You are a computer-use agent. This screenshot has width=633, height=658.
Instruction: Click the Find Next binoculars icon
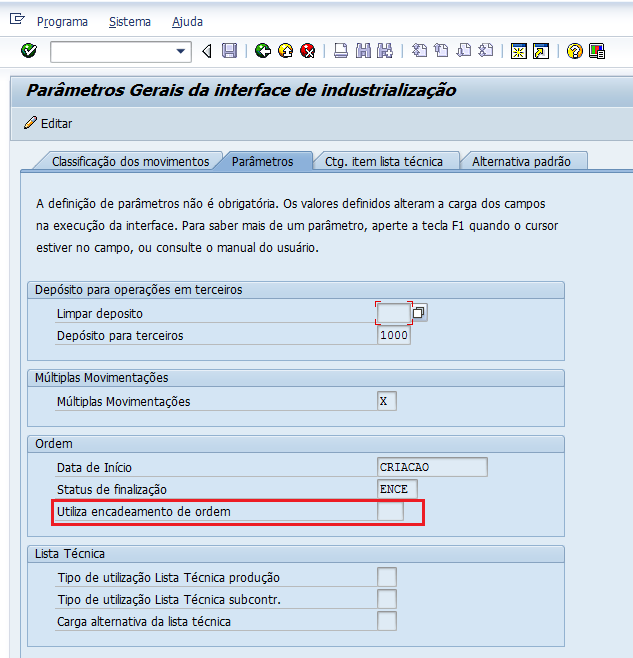(385, 51)
